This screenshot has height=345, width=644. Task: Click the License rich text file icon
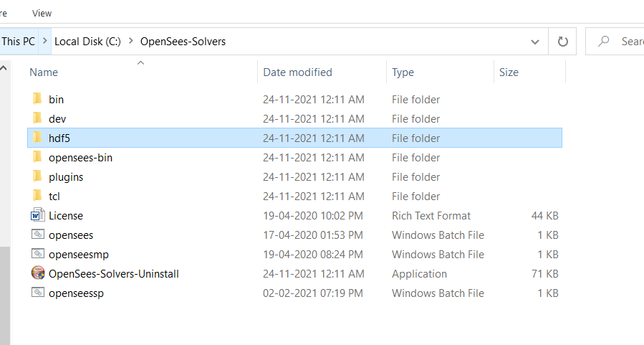38,215
